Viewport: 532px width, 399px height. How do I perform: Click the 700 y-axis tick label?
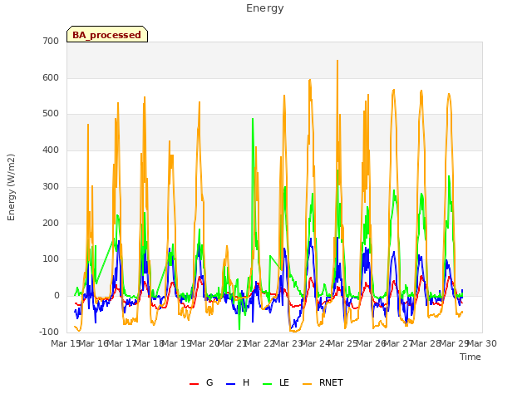point(51,42)
